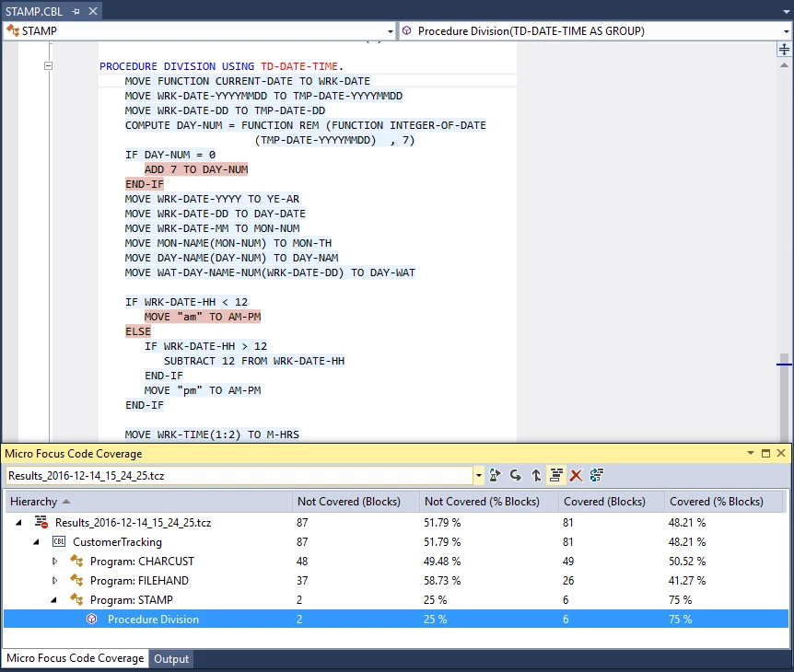Collapse the PROCEDURE DIVISION code outline box

[48, 65]
